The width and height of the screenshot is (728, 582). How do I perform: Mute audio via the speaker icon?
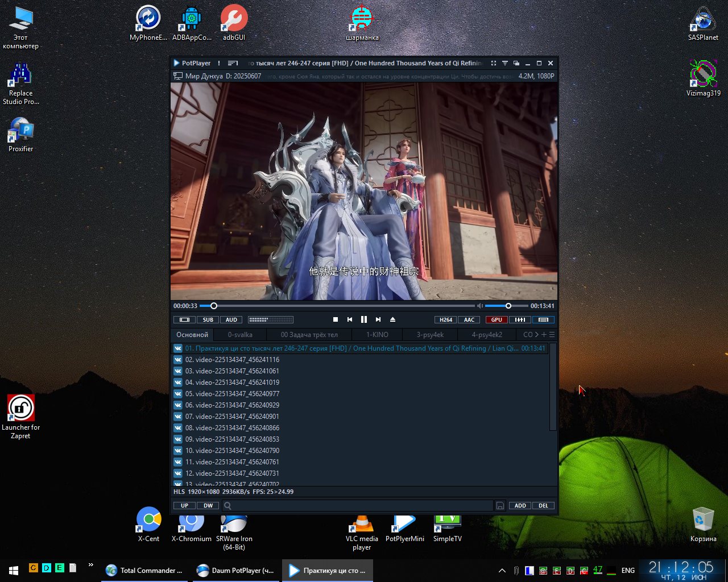479,306
